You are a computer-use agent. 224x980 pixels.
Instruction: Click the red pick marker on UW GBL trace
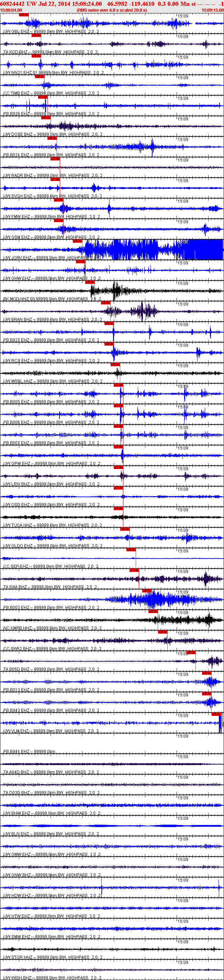click(24, 14)
